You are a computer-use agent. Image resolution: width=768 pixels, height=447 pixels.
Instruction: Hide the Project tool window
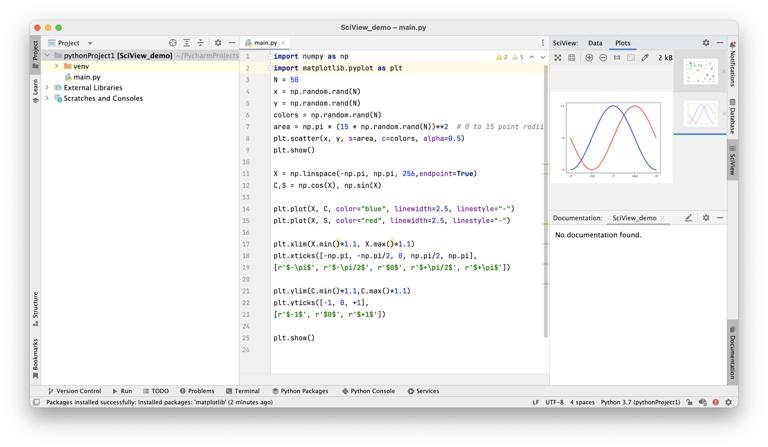(x=232, y=43)
